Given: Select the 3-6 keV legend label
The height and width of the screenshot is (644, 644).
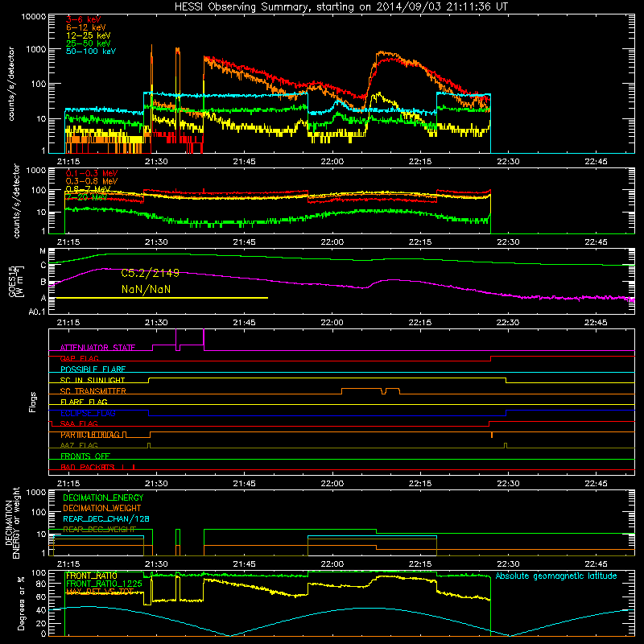Looking at the screenshot, I should pyautogui.click(x=83, y=19).
